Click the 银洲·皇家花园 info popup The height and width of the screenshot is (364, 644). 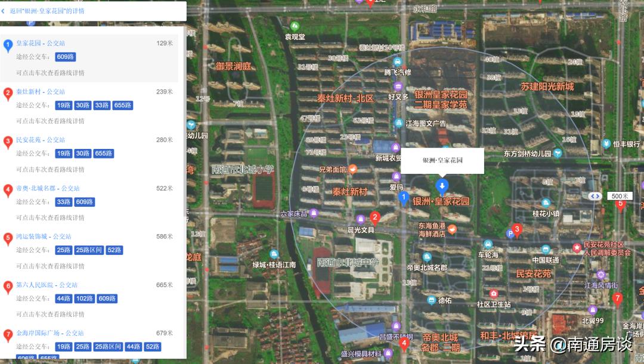coord(442,160)
